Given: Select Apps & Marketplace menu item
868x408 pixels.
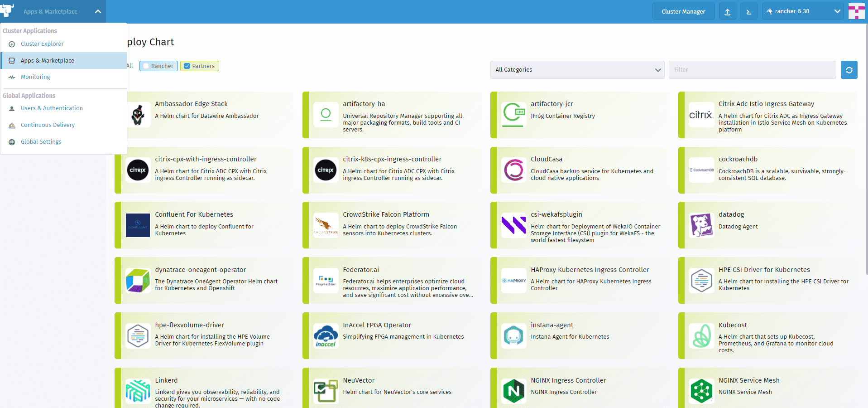Looking at the screenshot, I should 63,61.
